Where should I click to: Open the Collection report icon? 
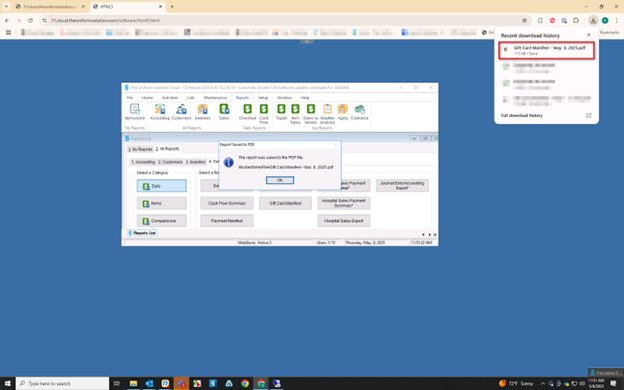click(x=359, y=112)
